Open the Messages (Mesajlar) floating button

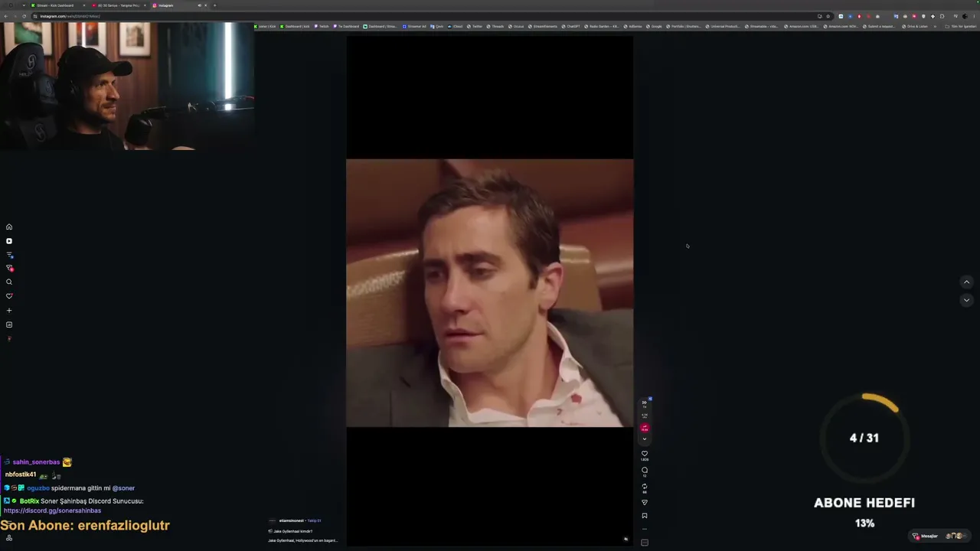pos(939,536)
